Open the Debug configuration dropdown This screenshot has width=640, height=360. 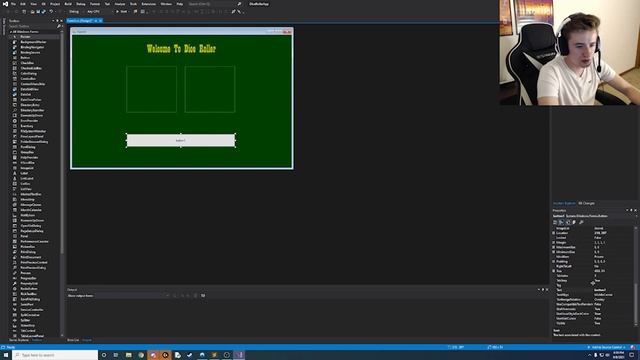pos(75,12)
